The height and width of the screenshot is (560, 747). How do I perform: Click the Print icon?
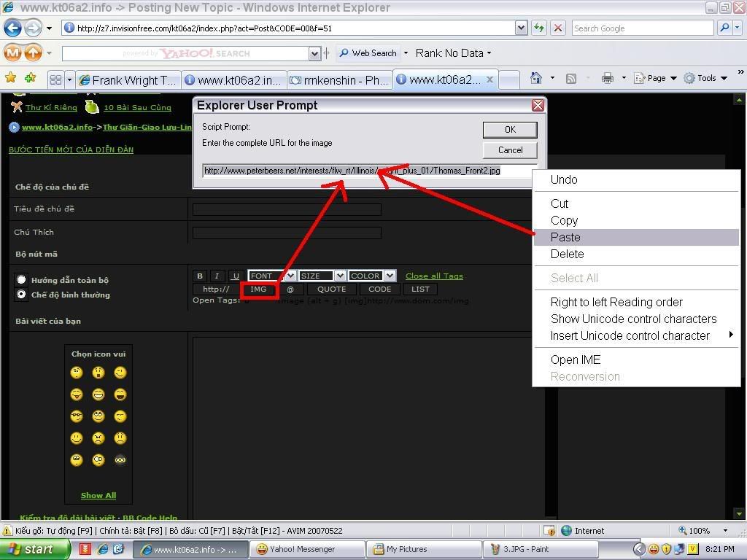(607, 78)
